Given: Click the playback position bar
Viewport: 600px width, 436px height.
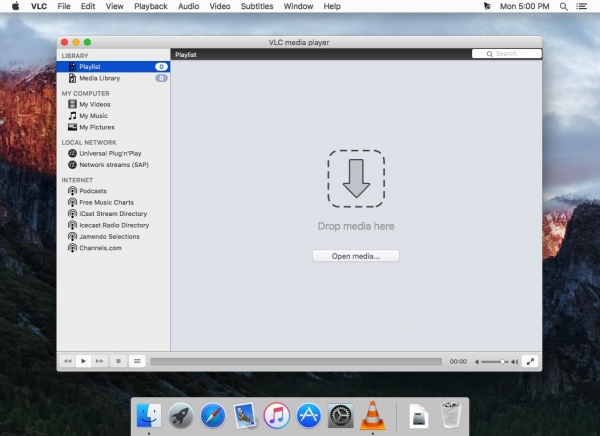Looking at the screenshot, I should click(x=296, y=361).
